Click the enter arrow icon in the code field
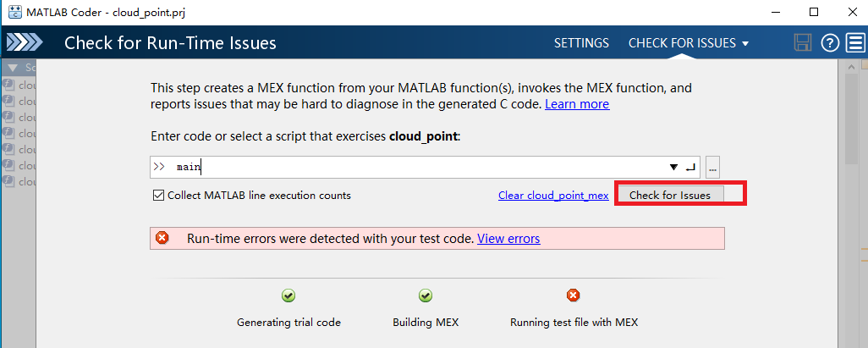 coord(690,168)
